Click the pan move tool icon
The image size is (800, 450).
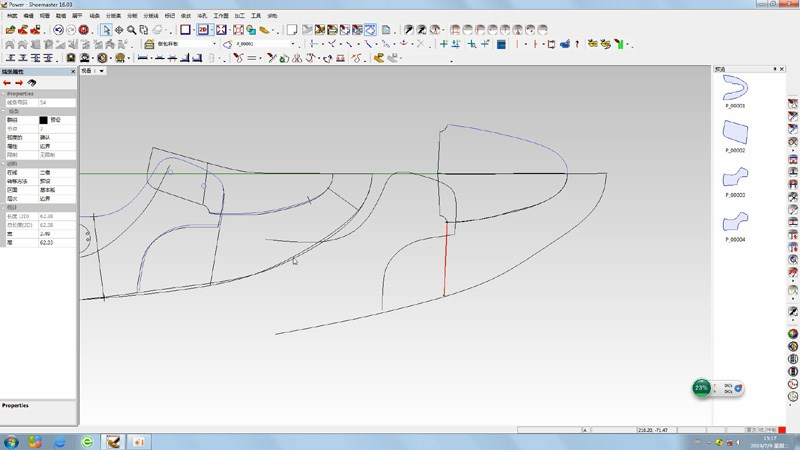click(x=119, y=30)
